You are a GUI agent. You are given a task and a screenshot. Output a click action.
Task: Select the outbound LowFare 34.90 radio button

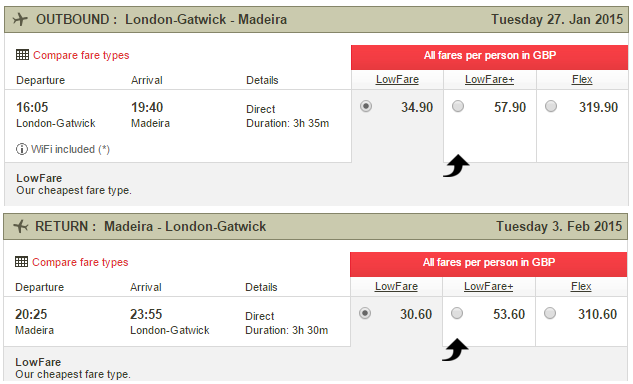click(366, 107)
